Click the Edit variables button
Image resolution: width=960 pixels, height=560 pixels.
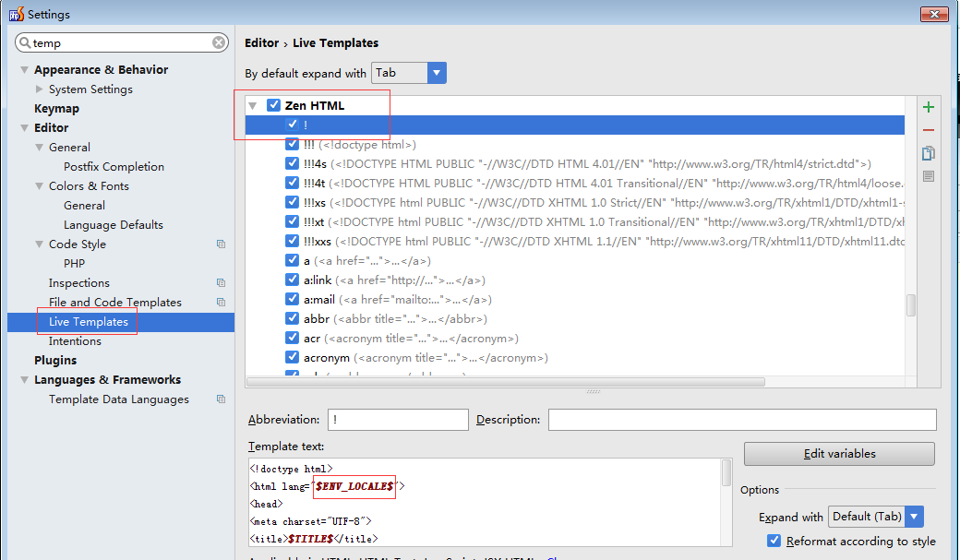tap(838, 454)
